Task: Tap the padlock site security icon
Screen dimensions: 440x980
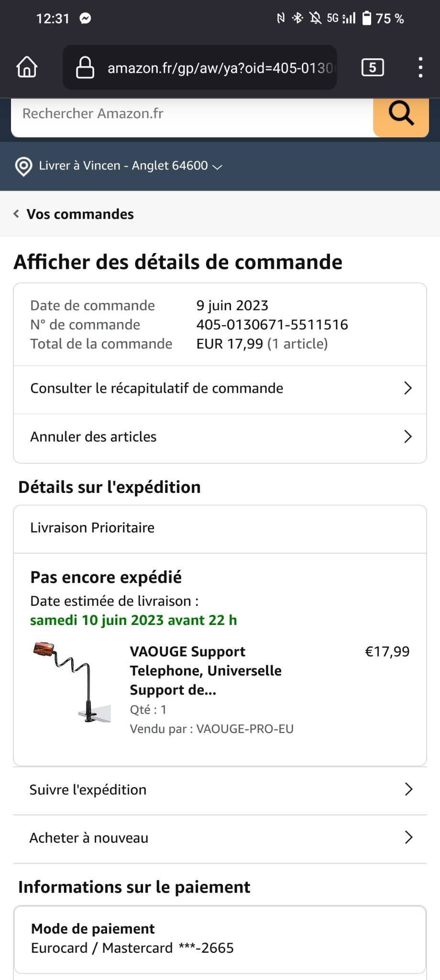Action: (85, 67)
